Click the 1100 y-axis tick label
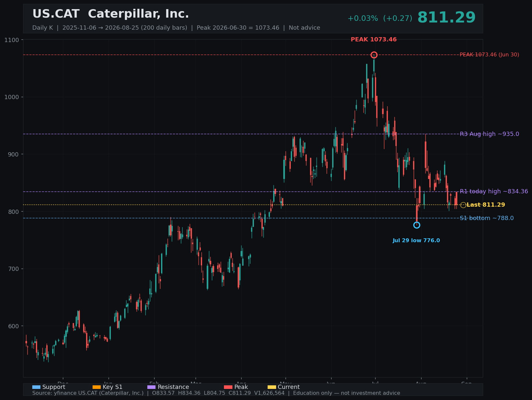The height and width of the screenshot is (400, 532). (x=12, y=40)
